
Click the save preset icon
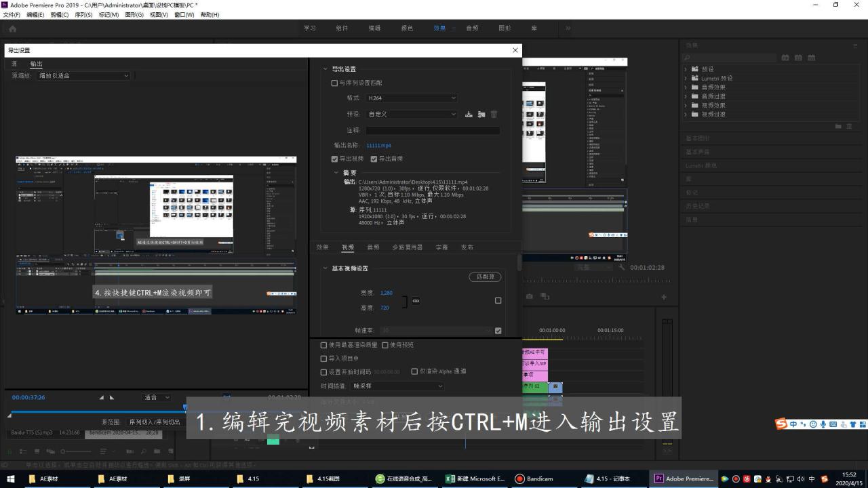tap(469, 115)
